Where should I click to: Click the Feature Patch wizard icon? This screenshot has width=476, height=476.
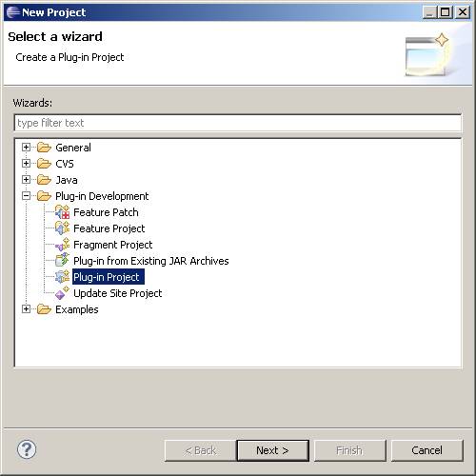[62, 212]
